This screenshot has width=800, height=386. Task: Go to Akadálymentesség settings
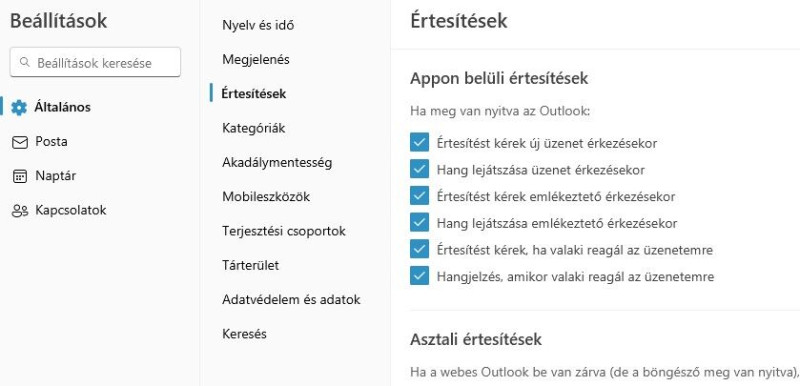click(x=277, y=163)
